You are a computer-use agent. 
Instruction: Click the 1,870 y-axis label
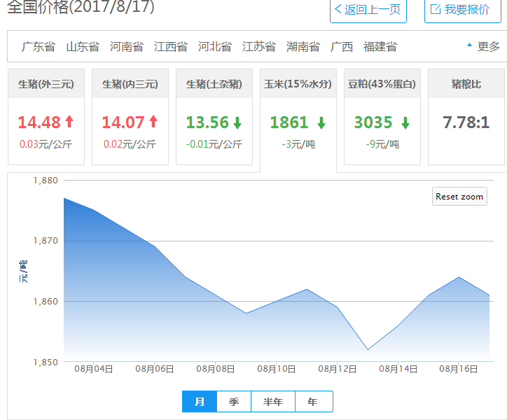click(46, 241)
